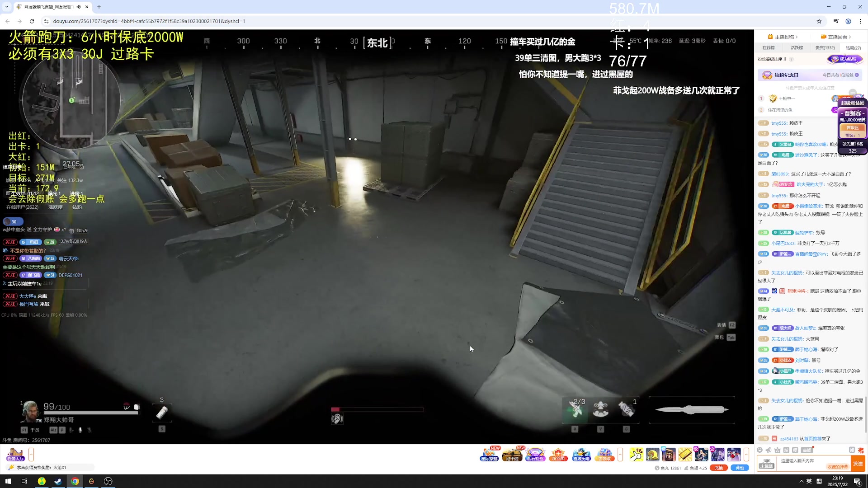
Task: Open the emoji picker in chat
Action: tap(759, 450)
